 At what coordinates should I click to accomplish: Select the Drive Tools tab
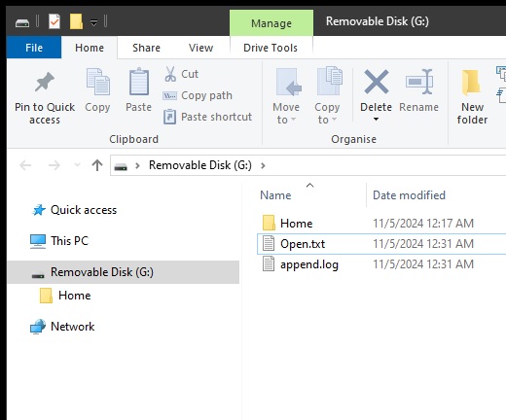271,48
